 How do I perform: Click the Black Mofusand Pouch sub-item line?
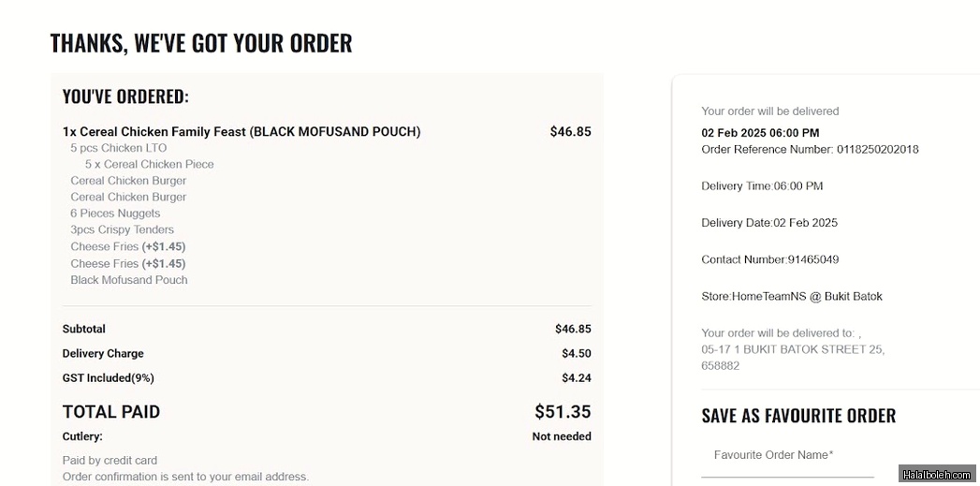click(x=129, y=280)
